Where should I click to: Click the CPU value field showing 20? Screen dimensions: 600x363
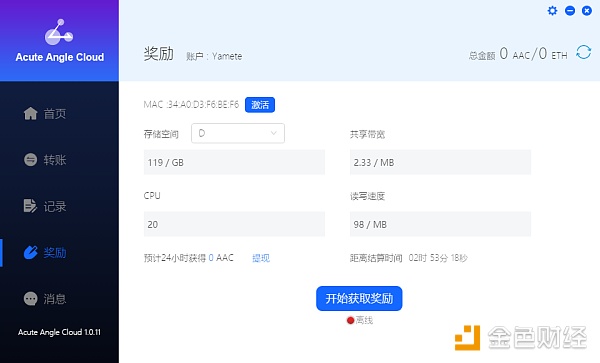(234, 224)
